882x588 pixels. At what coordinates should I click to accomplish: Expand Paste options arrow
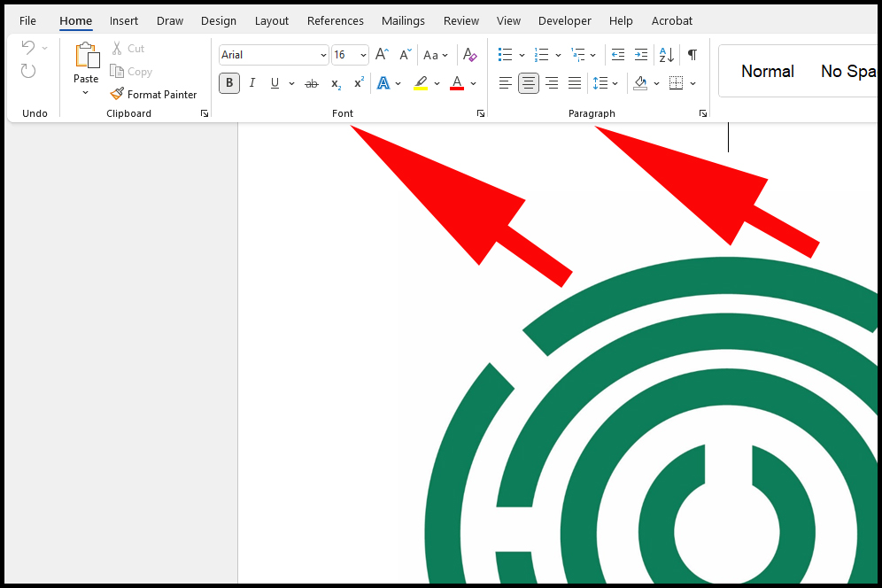[x=86, y=93]
